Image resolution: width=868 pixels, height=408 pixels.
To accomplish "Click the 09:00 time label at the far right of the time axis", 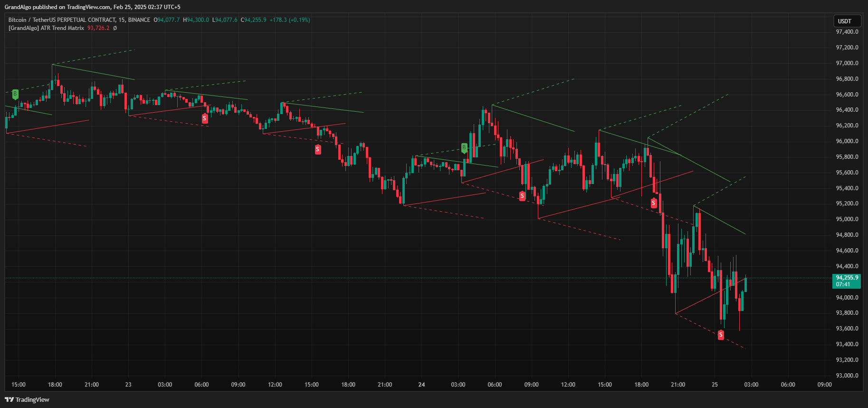I will pyautogui.click(x=825, y=385).
